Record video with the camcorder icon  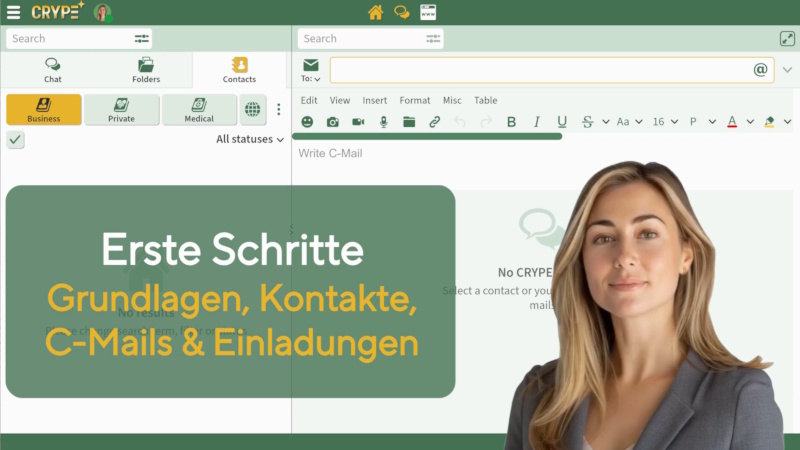358,122
